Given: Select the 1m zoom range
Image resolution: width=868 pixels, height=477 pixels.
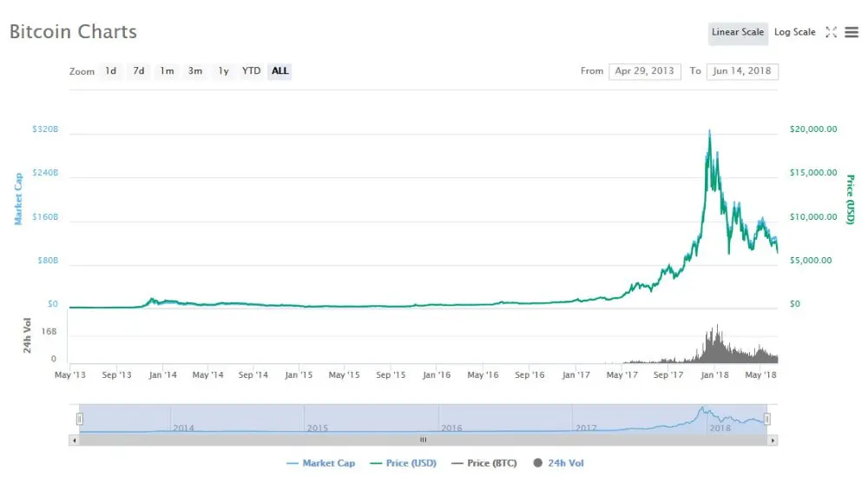Looking at the screenshot, I should point(167,71).
